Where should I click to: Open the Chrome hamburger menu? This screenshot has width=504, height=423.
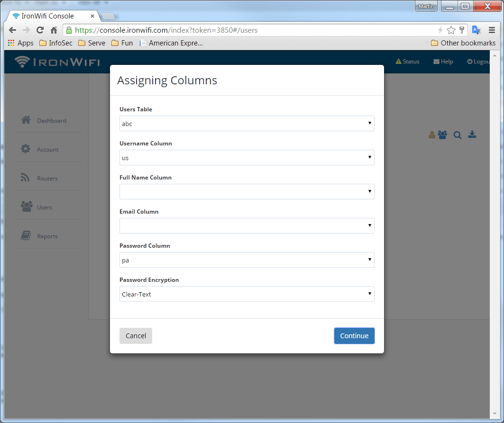[492, 30]
